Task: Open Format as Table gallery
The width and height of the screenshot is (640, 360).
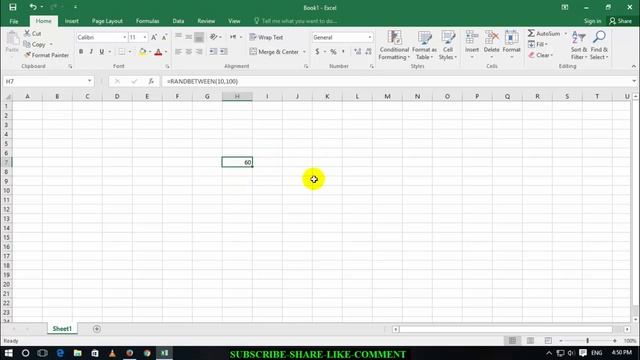Action: 424,45
